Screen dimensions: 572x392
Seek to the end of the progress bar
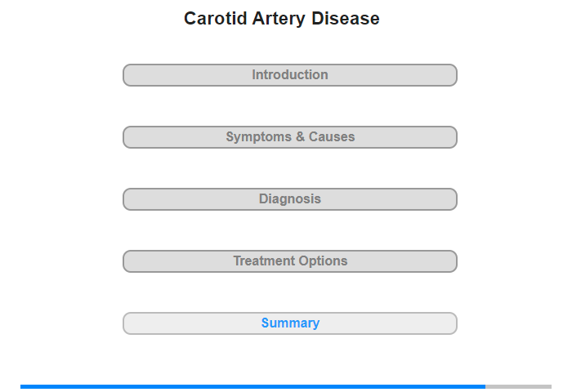[548, 386]
